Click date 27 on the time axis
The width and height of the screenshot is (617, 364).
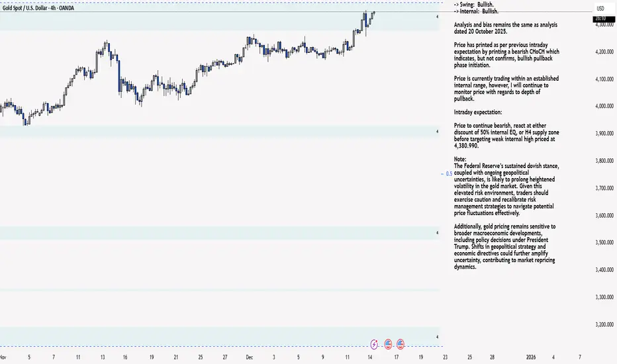[x=225, y=357]
